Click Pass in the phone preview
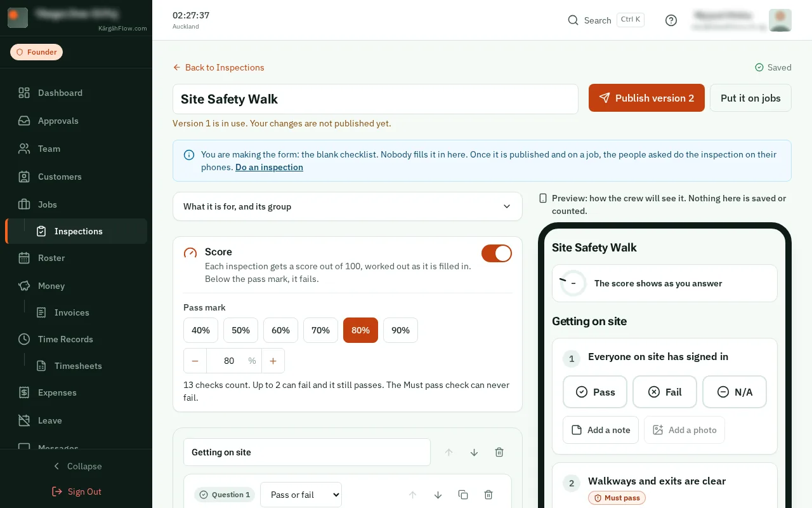Screen dimensions: 812x508 (x=595, y=392)
